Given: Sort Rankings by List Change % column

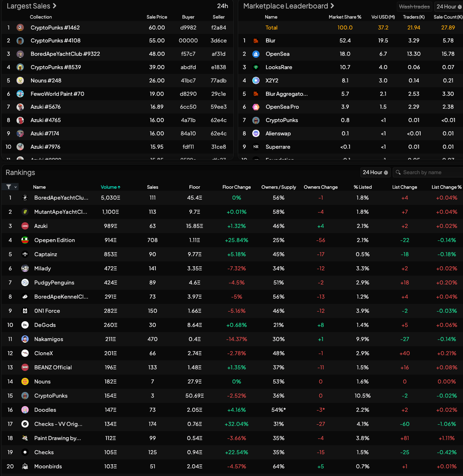Looking at the screenshot, I should [x=446, y=187].
